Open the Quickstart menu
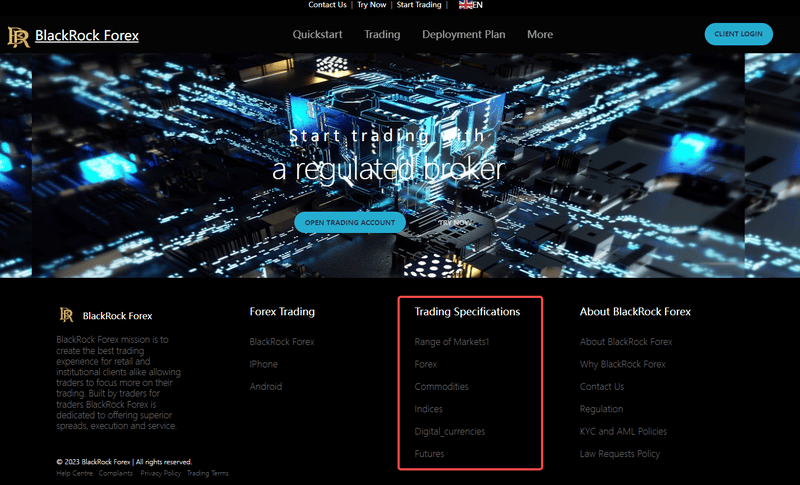The width and height of the screenshot is (800, 485). click(317, 34)
